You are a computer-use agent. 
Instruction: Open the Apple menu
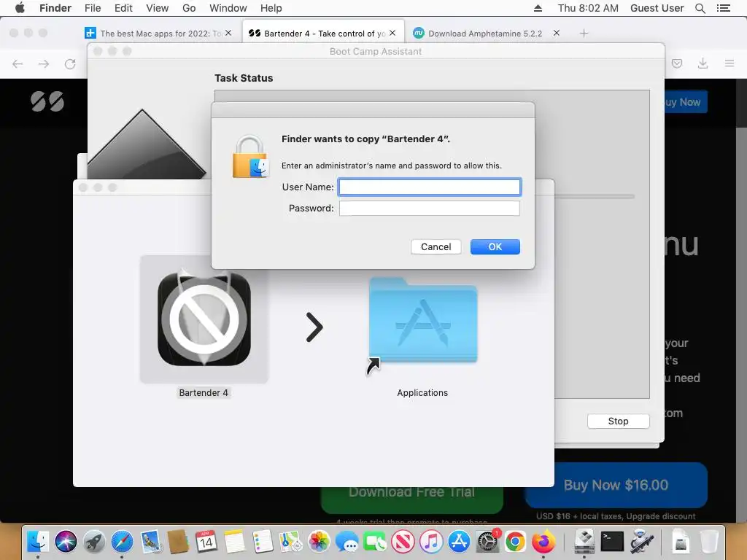[20, 8]
